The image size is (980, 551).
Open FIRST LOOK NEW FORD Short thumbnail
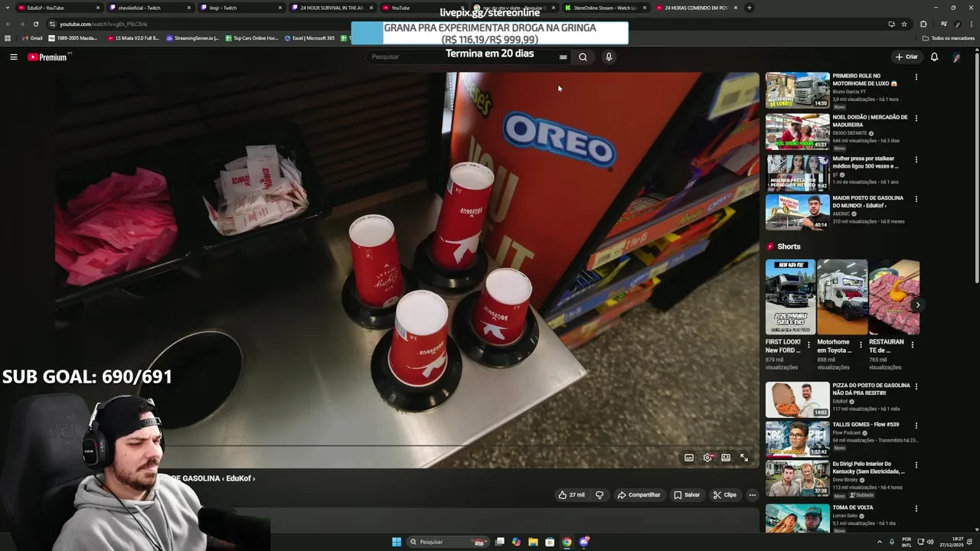pos(789,297)
